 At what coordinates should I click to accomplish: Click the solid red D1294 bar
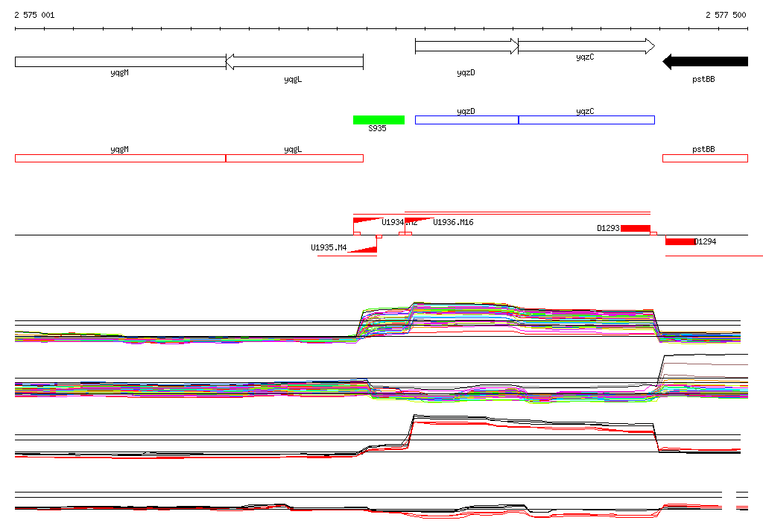680,241
